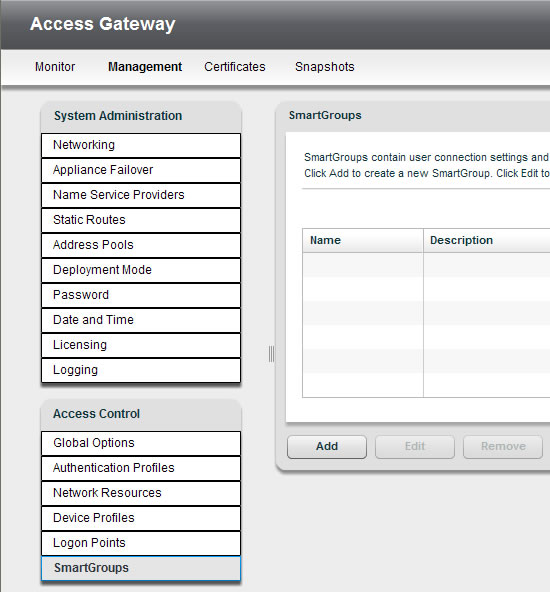Select Authentication Profiles
This screenshot has width=550, height=592.
[141, 468]
